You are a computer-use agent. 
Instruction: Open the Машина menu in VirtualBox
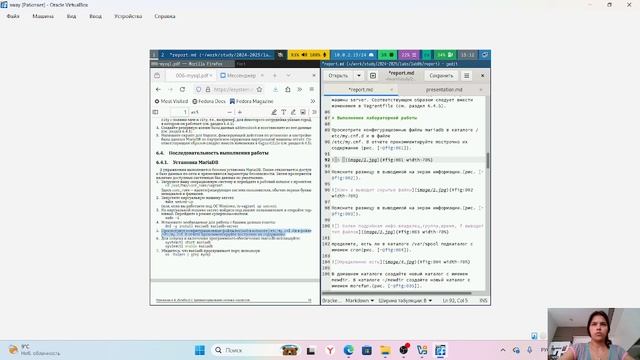pos(43,16)
